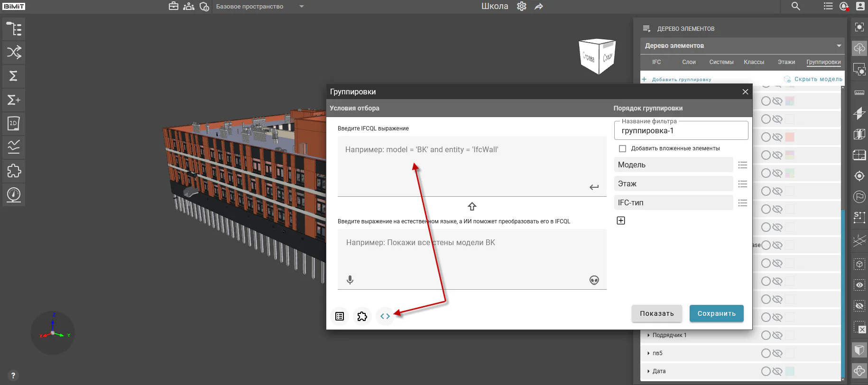Toggle the radio circle for Дата row

click(766, 371)
